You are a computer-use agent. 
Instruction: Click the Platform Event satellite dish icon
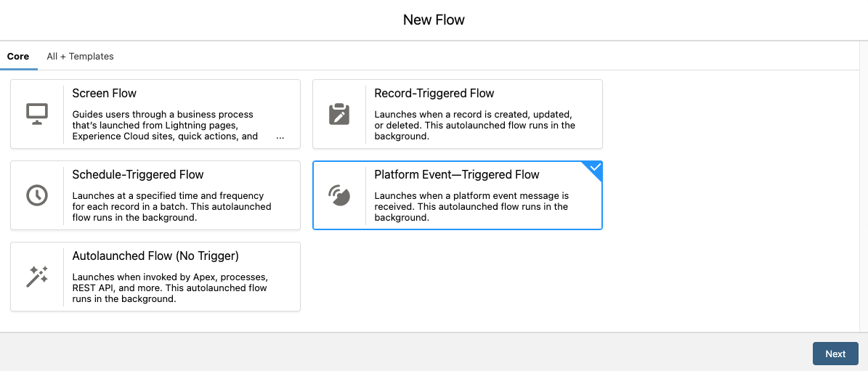pyautogui.click(x=339, y=195)
